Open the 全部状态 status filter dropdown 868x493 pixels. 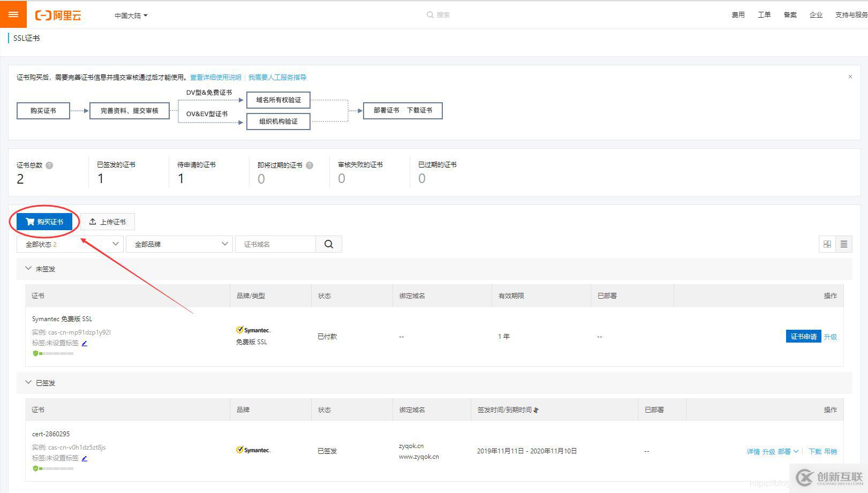pos(70,244)
